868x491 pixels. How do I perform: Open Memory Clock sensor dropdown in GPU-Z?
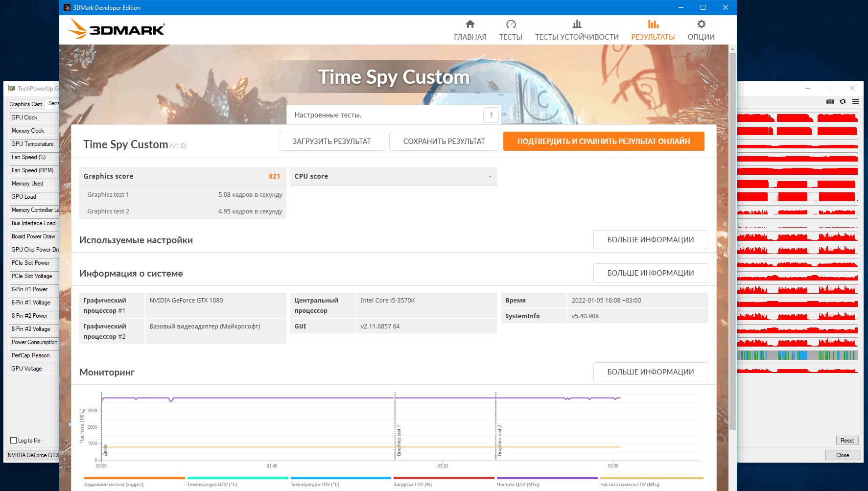34,131
